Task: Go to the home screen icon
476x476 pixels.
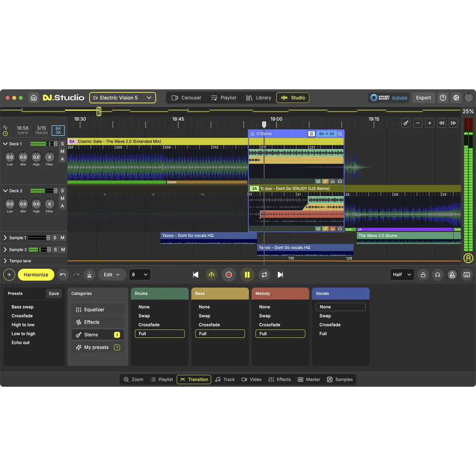Action: (x=33, y=98)
